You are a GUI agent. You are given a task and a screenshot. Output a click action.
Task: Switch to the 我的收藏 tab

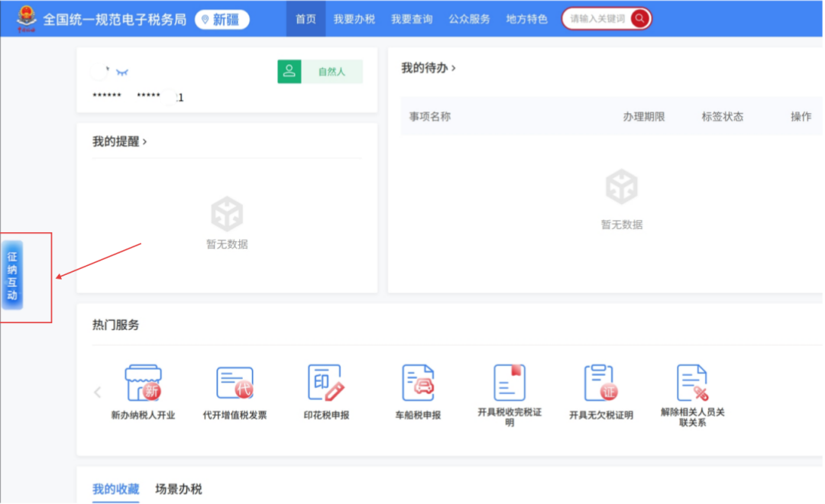point(116,489)
